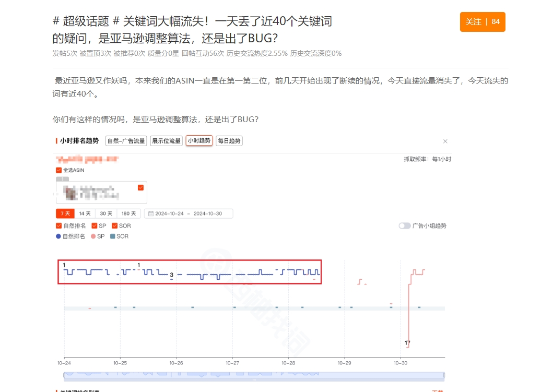
Task: Switch to the 展示位流量 tab
Action: [x=166, y=141]
